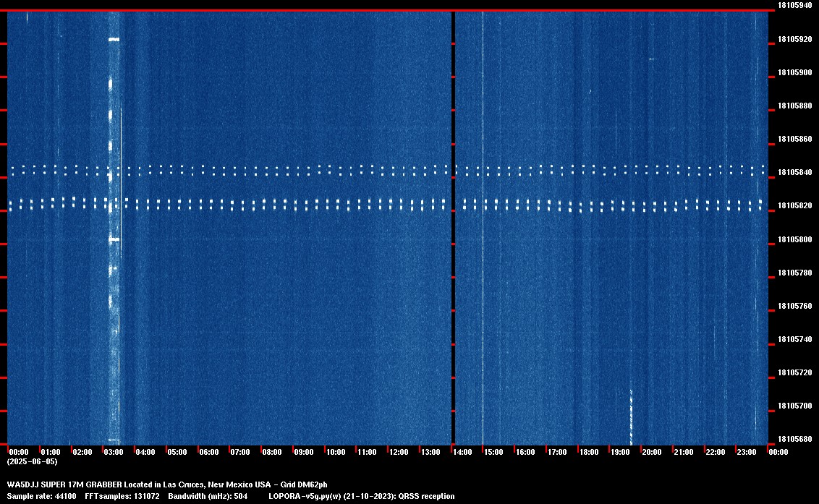Click frequency label 18105740

pos(794,339)
